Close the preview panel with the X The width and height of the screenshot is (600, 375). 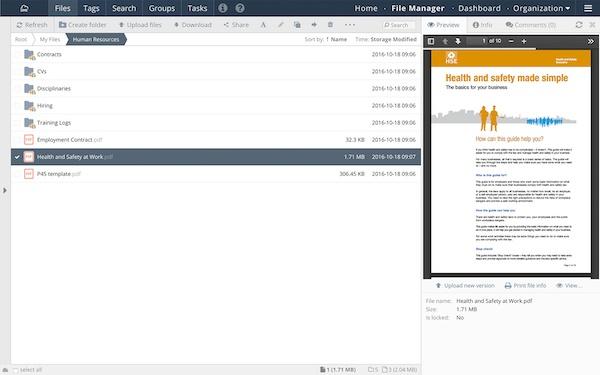pos(592,25)
